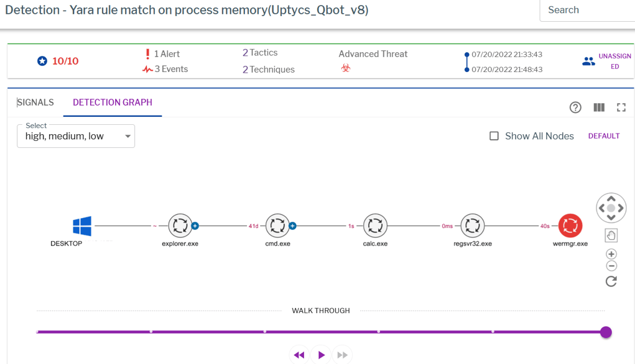Zoom out of the graph

click(611, 266)
